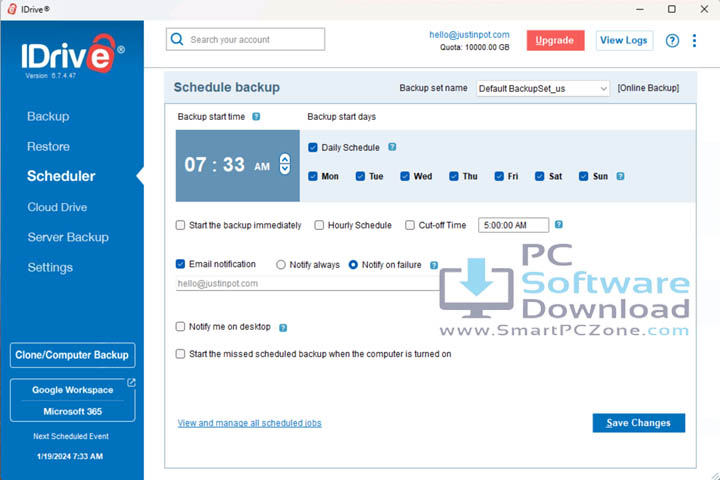This screenshot has width=720, height=480.
Task: Enable the Hourly Schedule checkbox
Action: (319, 225)
